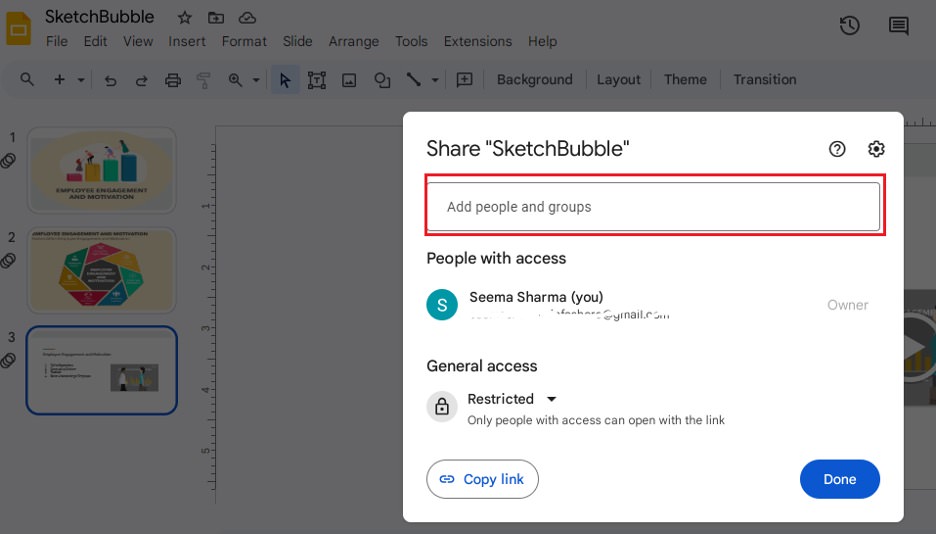The image size is (936, 534).
Task: Open the shape tool
Action: pos(381,80)
